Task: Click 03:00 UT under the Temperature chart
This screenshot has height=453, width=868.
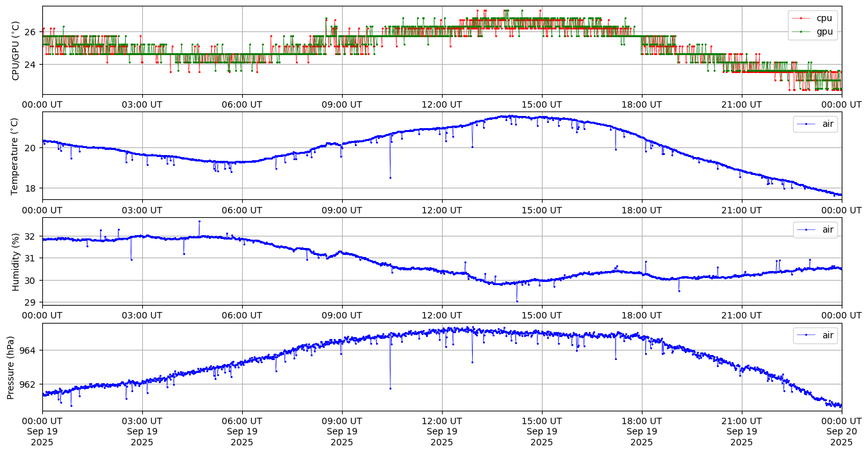Action: click(142, 210)
